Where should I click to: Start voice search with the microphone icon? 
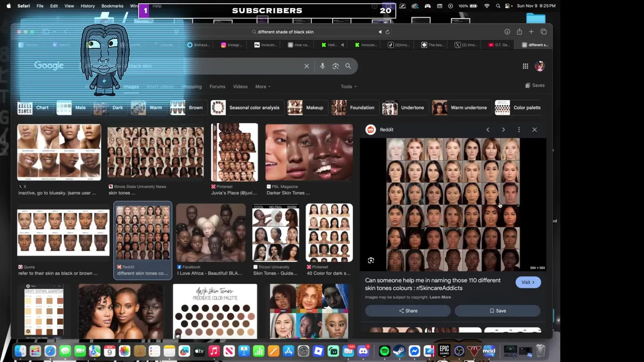323,66
